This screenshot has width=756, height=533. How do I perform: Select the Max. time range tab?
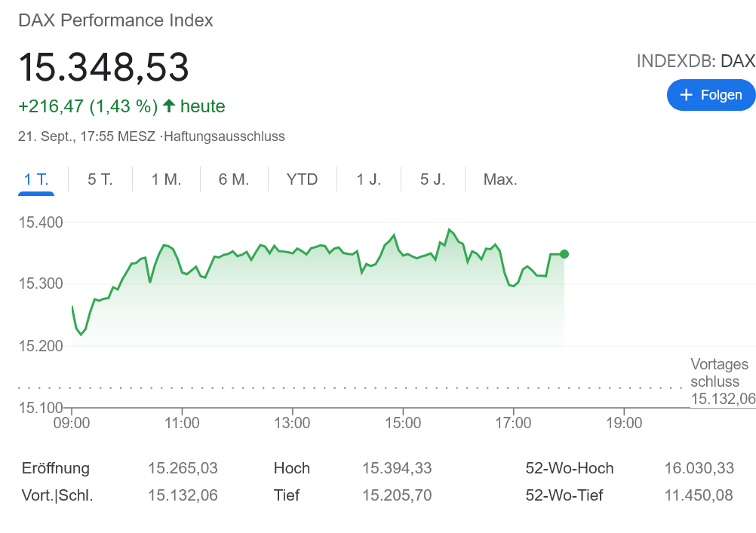500,179
